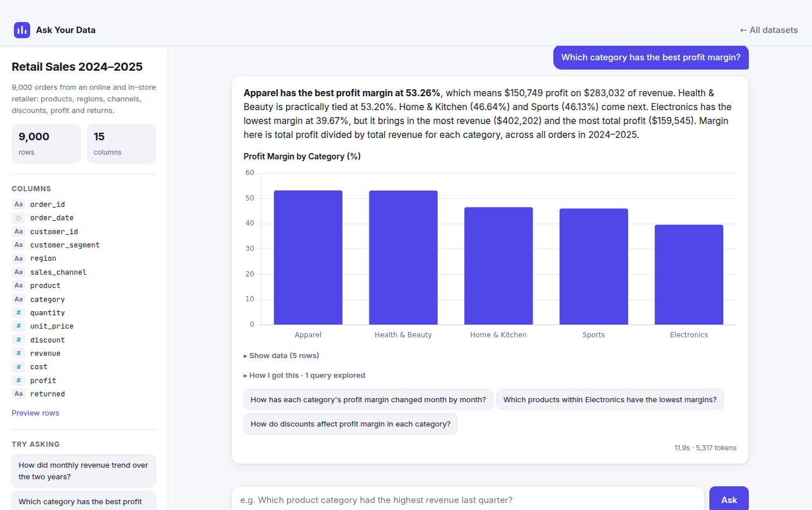
Task: Click the 15 columns stat card
Action: coord(121,144)
